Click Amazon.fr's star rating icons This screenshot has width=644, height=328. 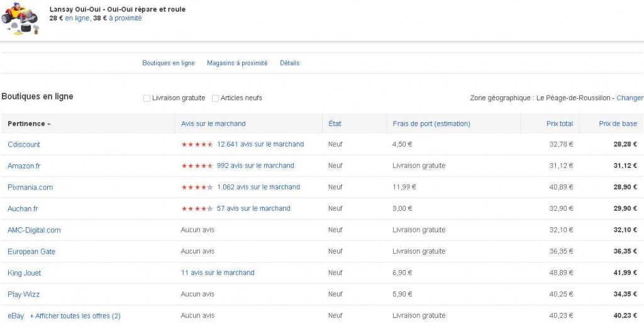[x=197, y=166]
